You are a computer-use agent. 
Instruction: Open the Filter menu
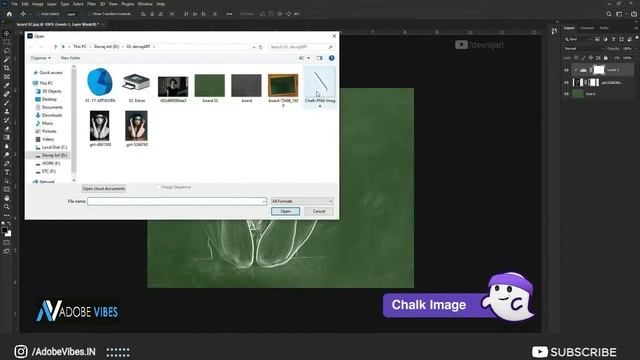(x=91, y=4)
